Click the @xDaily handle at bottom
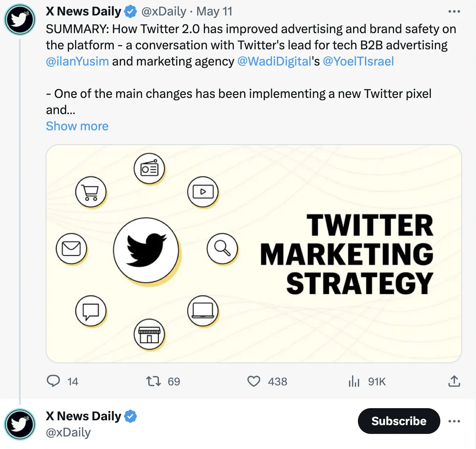The width and height of the screenshot is (476, 449). coord(68,432)
